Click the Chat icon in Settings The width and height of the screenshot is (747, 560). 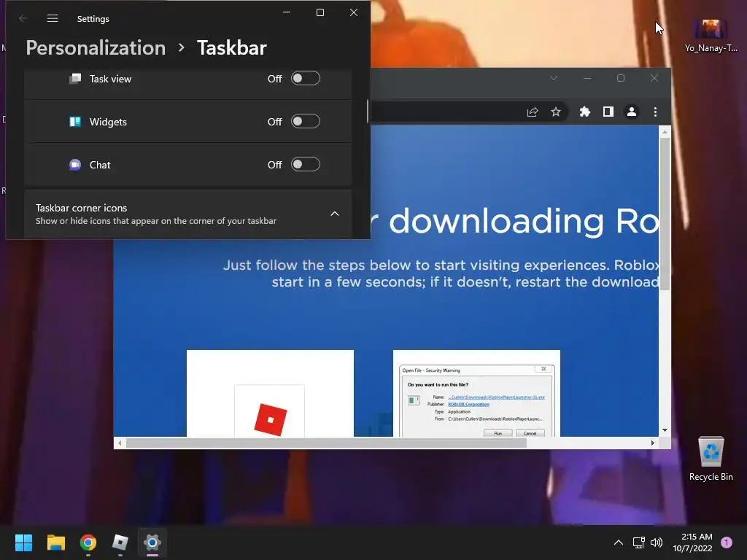(x=75, y=165)
